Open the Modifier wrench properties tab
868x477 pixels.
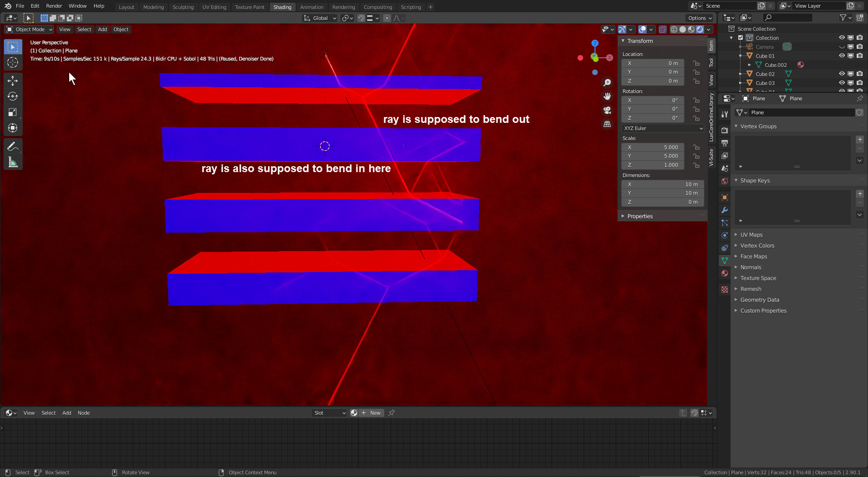(725, 210)
